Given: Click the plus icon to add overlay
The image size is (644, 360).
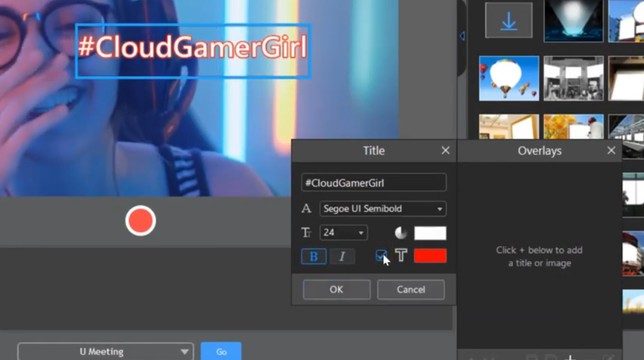Looking at the screenshot, I should click(570, 357).
